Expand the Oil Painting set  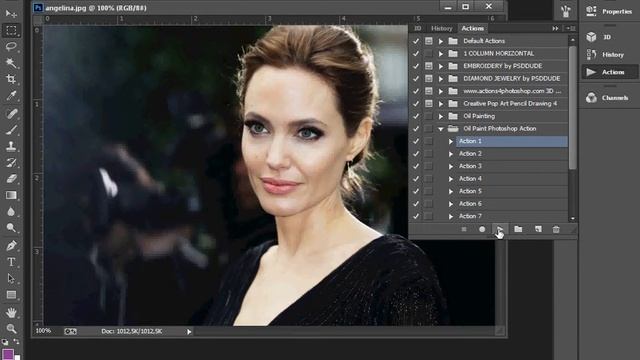(441, 116)
